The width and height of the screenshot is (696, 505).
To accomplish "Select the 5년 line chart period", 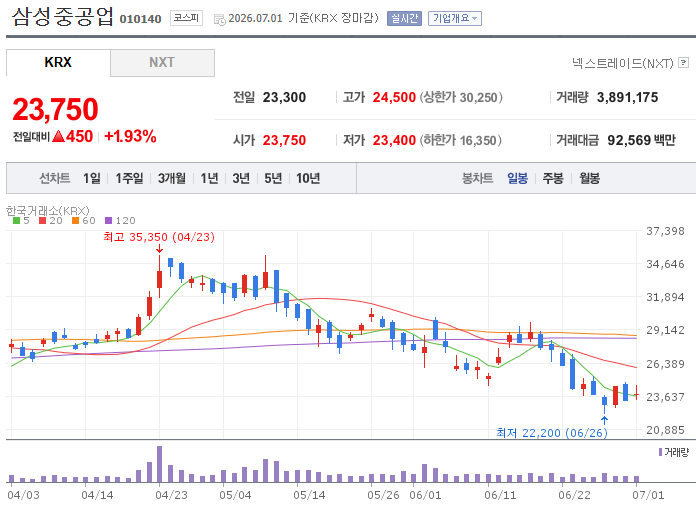I will tap(273, 178).
